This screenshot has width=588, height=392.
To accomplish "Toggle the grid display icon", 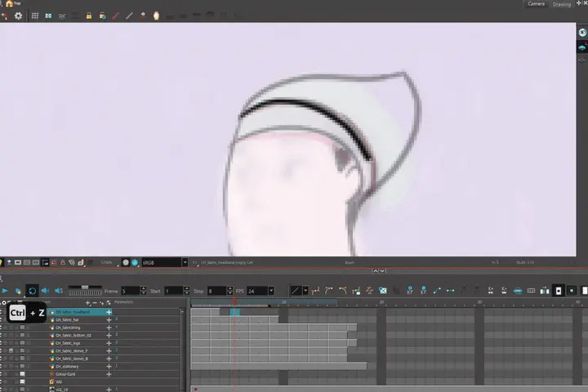I will click(35, 16).
